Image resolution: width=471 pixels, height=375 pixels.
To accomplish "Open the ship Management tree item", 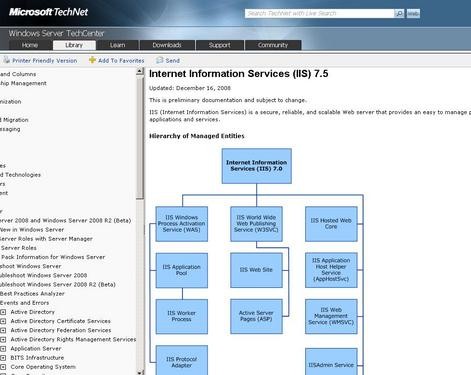I will point(23,83).
